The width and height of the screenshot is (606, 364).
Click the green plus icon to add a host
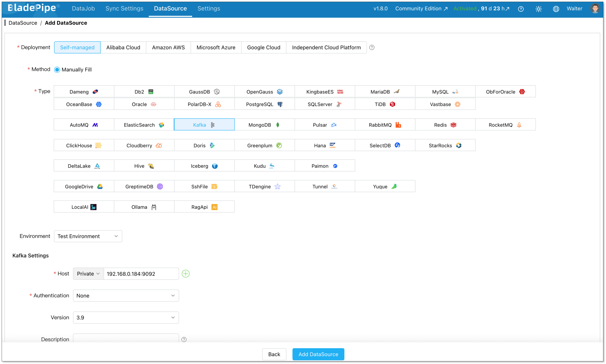(x=186, y=274)
